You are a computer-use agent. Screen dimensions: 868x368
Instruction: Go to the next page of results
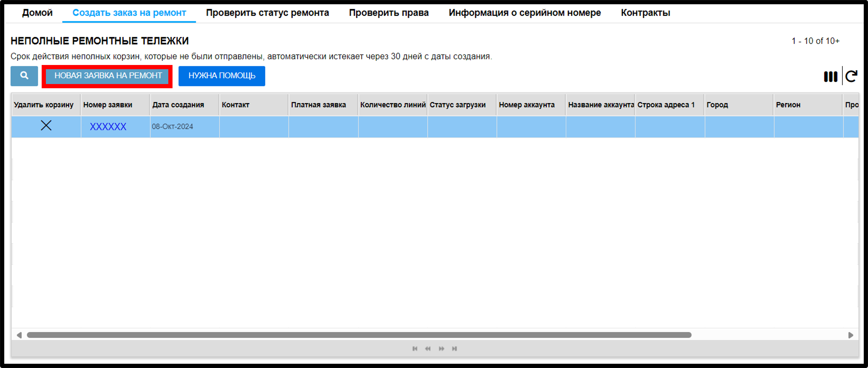tap(441, 348)
